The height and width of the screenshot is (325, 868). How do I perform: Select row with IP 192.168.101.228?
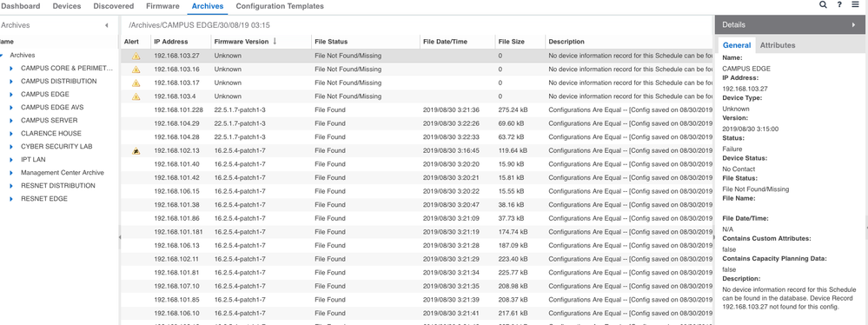417,109
